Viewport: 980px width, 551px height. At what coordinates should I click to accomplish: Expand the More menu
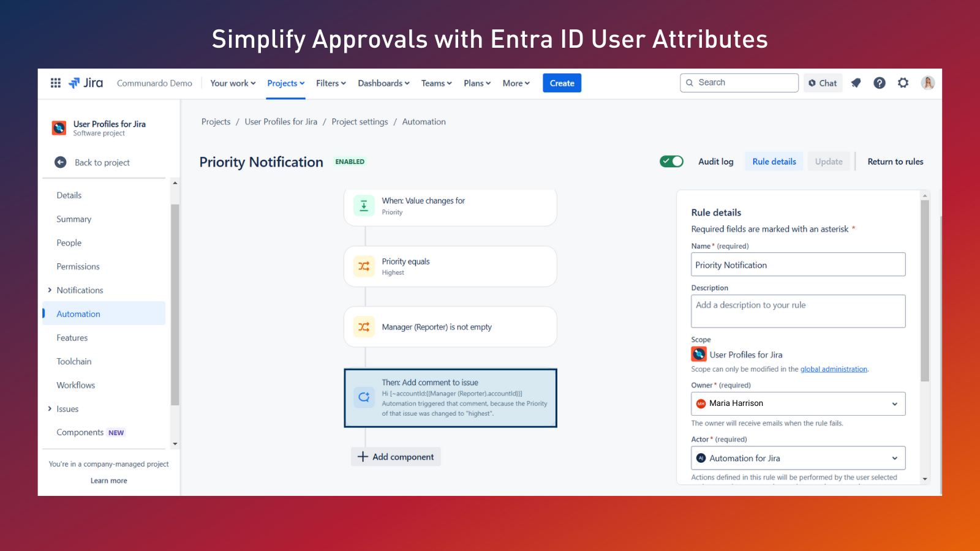point(516,83)
